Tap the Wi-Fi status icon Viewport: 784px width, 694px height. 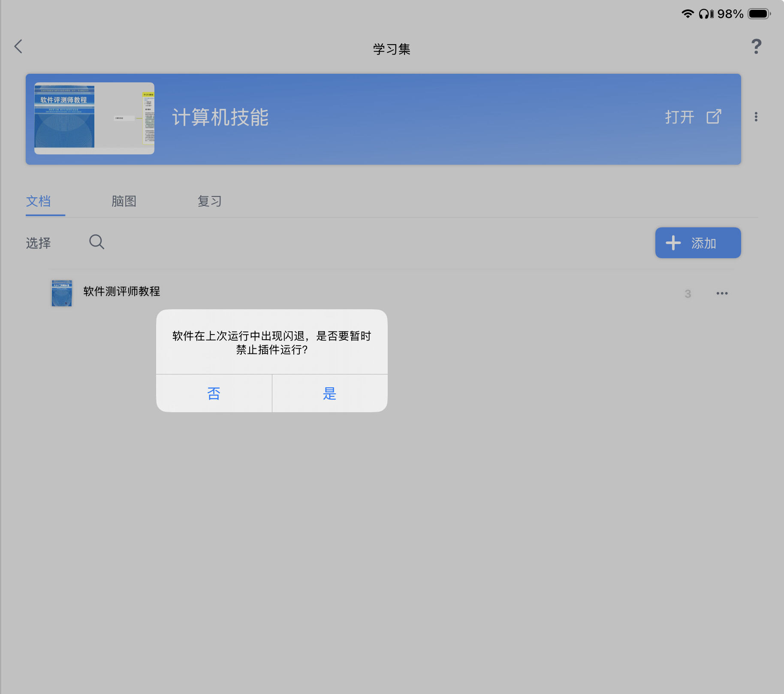click(687, 14)
